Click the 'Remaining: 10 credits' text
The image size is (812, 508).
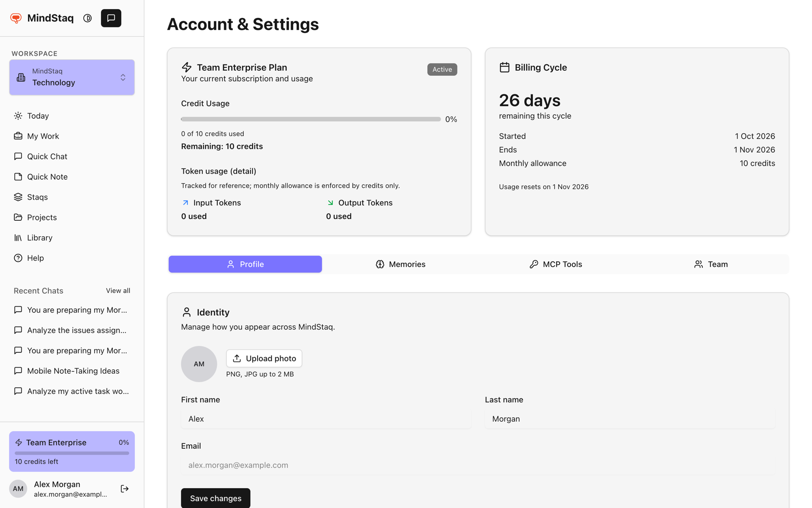(222, 146)
